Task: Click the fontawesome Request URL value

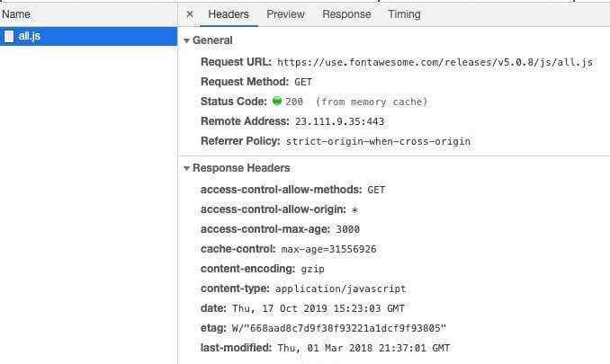Action: (434, 62)
